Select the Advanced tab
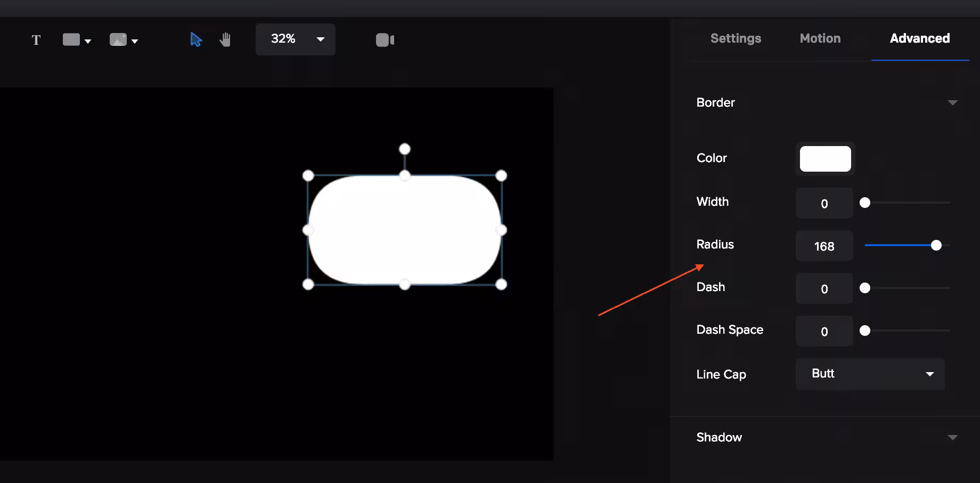Viewport: 980px width, 483px height. (920, 38)
